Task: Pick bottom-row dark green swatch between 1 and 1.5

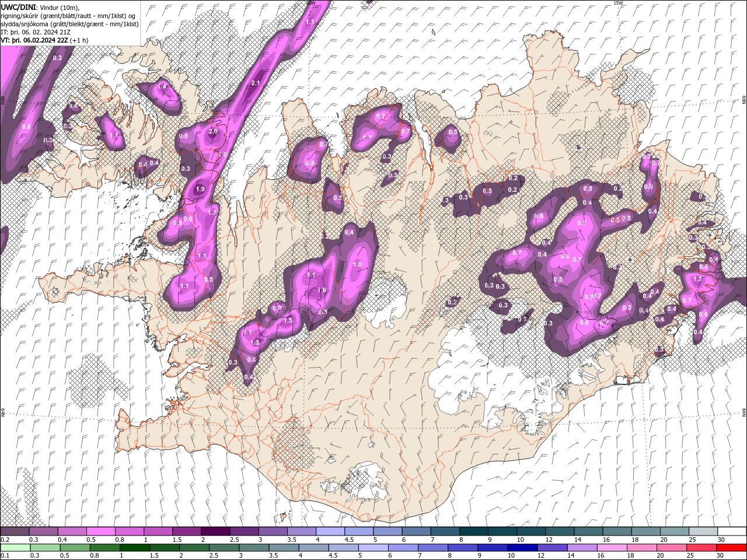Action: tap(135, 547)
